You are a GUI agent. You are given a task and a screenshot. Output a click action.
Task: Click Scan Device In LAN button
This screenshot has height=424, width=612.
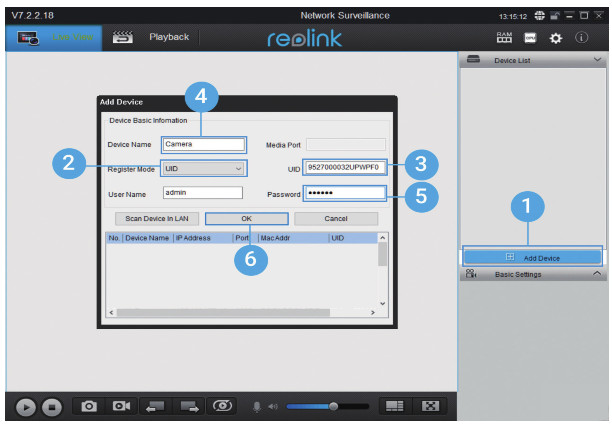tap(157, 219)
